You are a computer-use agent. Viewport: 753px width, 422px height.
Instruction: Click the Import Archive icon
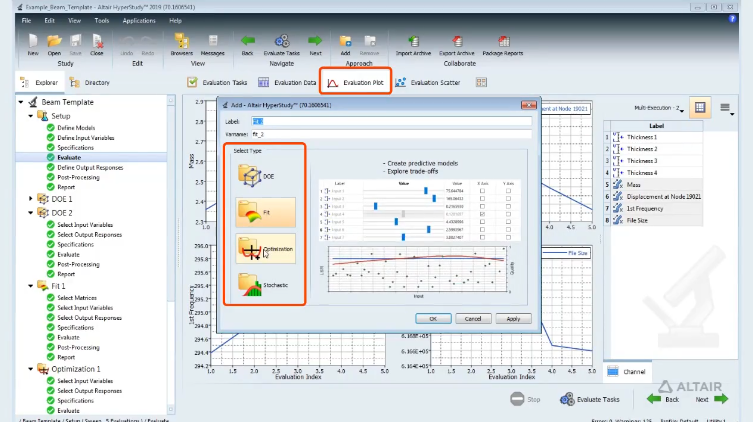tap(413, 41)
